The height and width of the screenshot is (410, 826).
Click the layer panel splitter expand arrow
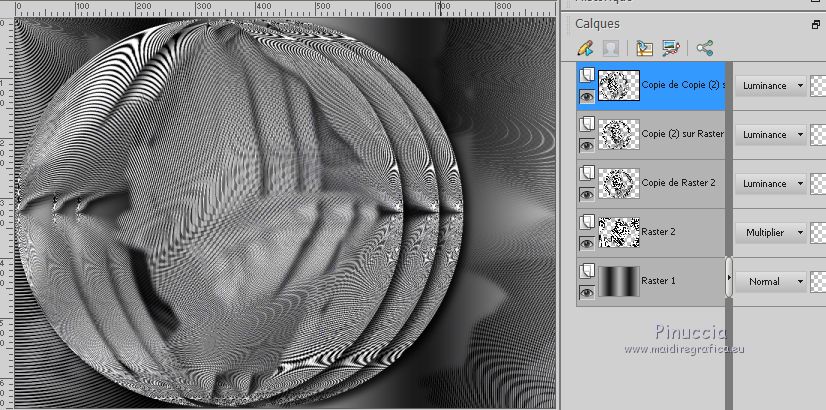[x=729, y=277]
